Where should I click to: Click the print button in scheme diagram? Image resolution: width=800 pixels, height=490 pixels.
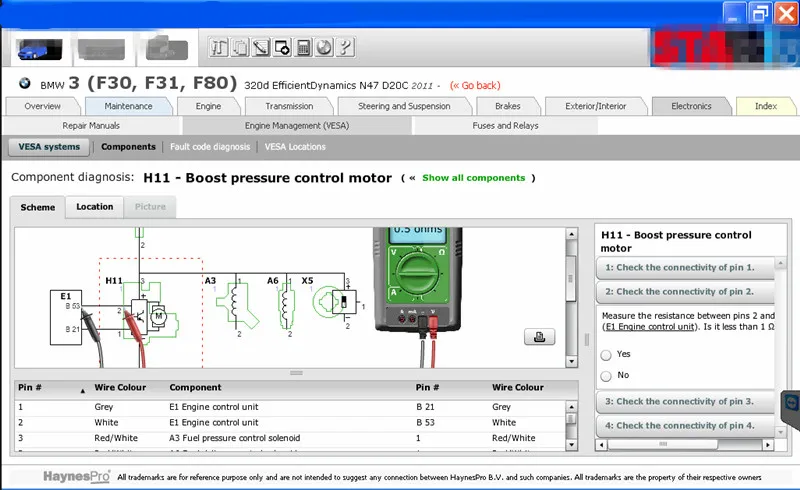click(x=539, y=337)
